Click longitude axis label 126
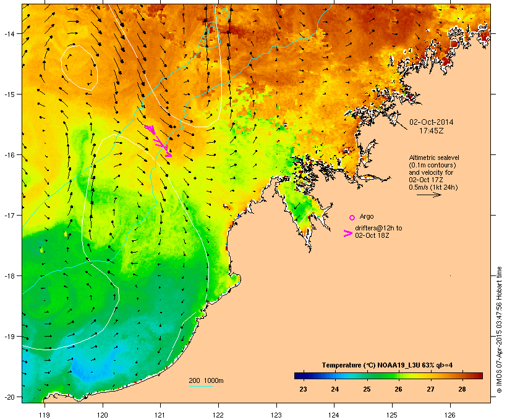 [450, 415]
